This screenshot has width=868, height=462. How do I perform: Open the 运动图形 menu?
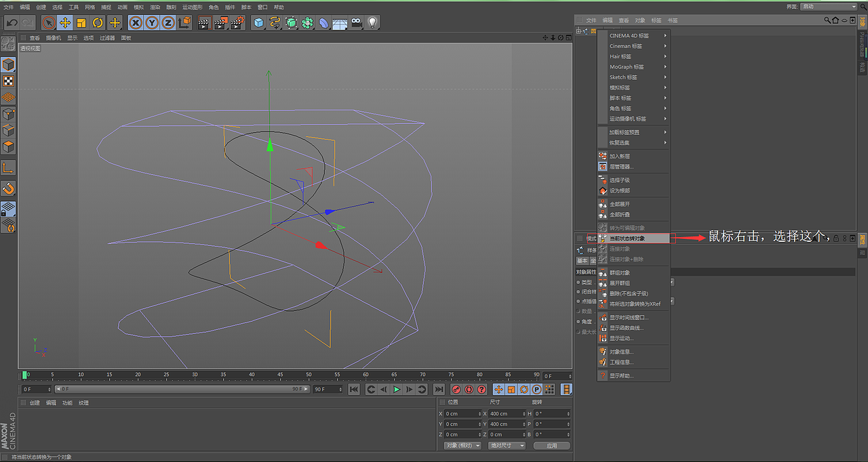[x=192, y=7]
